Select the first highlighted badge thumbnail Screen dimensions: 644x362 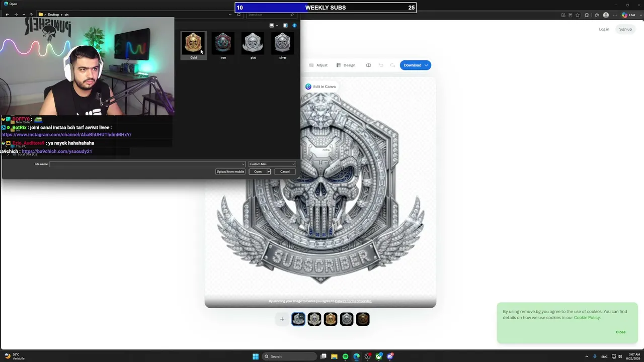tap(298, 319)
